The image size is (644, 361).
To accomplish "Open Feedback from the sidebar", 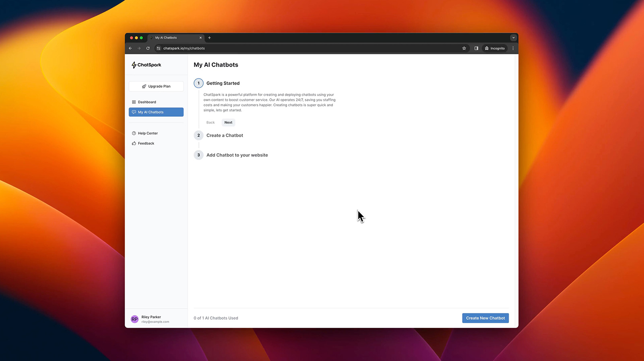I will coord(146,143).
